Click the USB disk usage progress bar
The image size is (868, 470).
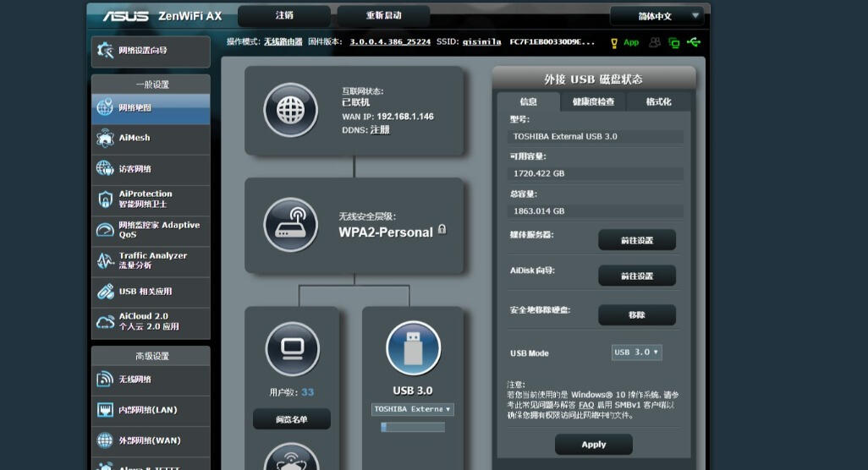(412, 427)
